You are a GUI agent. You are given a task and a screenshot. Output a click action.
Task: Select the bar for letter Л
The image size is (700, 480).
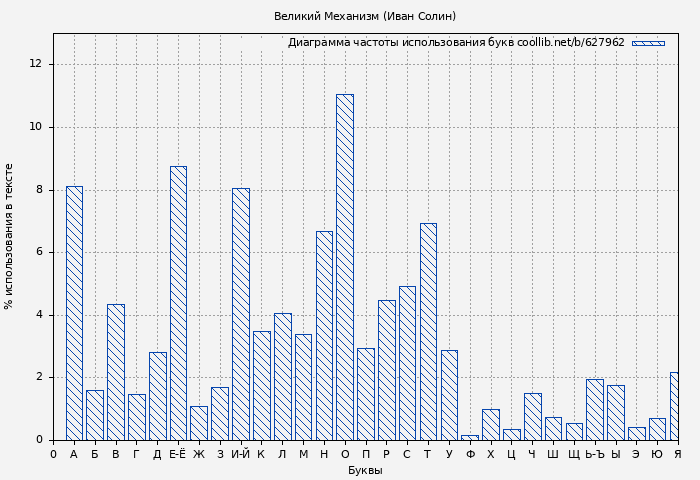282,376
